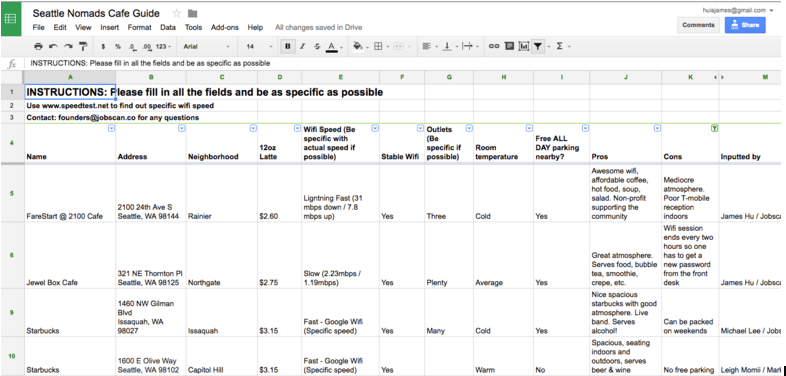786x376 pixels.
Task: Open the font size 14 dropdown
Action: coord(259,46)
